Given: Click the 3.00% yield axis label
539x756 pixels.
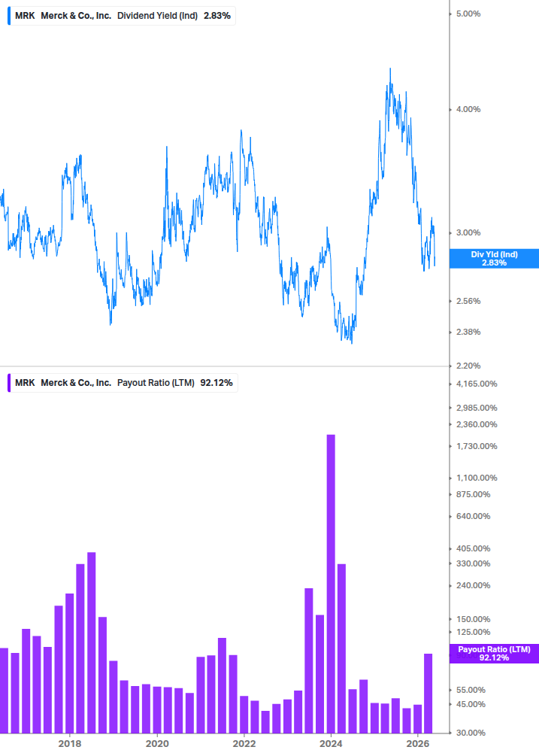Looking at the screenshot, I should 468,233.
